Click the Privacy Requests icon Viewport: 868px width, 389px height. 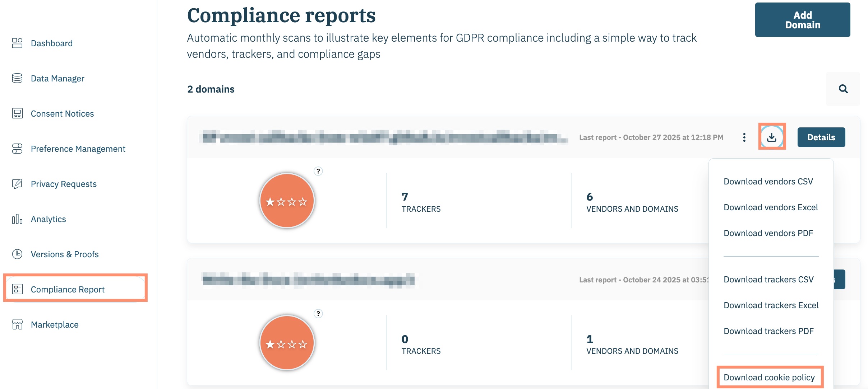[17, 184]
